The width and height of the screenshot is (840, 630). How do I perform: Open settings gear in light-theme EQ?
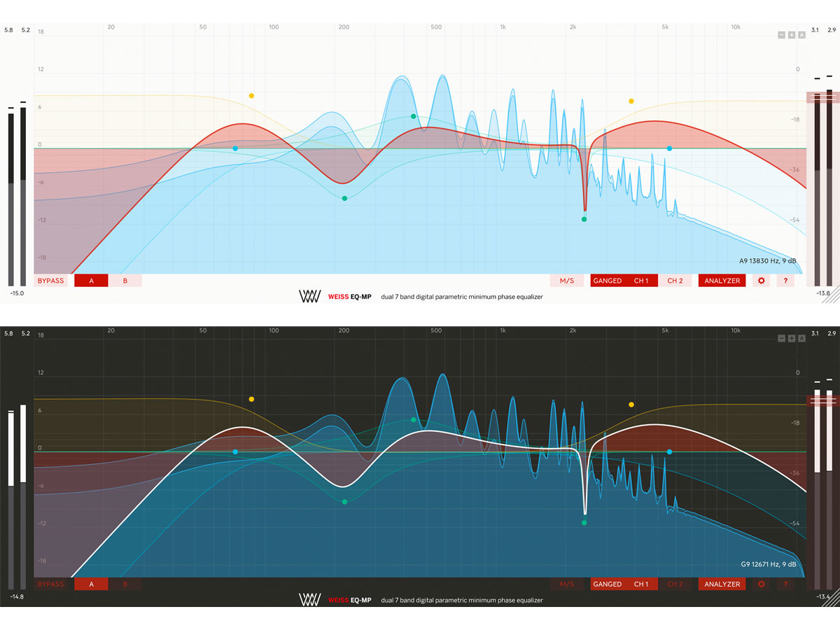point(762,281)
